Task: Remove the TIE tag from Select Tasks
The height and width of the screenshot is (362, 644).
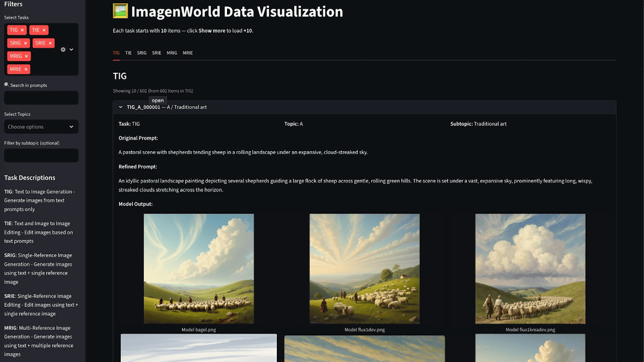Action: point(45,30)
